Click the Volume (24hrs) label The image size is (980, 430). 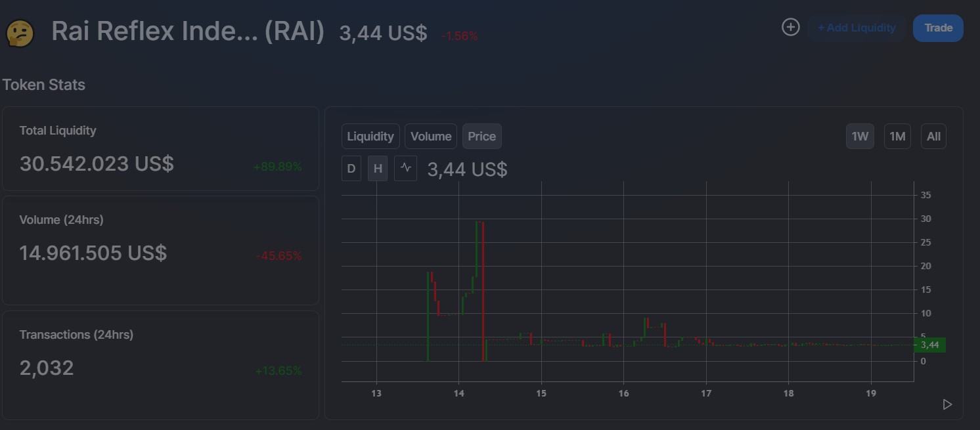coord(62,220)
